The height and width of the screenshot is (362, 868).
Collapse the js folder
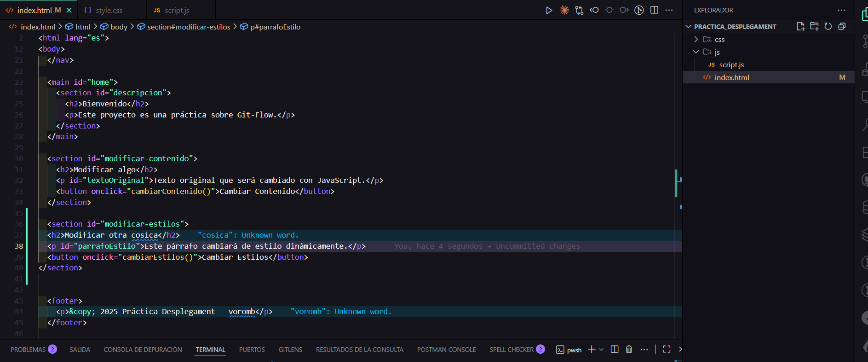point(717,52)
